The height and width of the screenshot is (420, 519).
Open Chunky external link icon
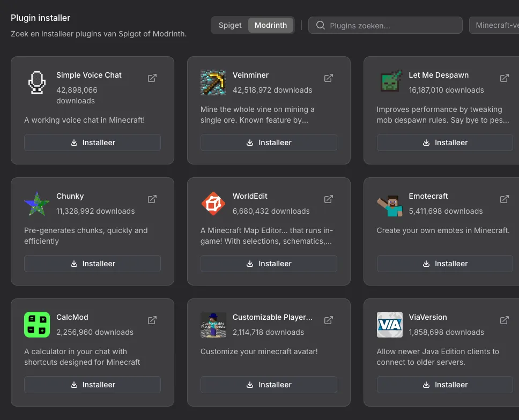(x=152, y=199)
